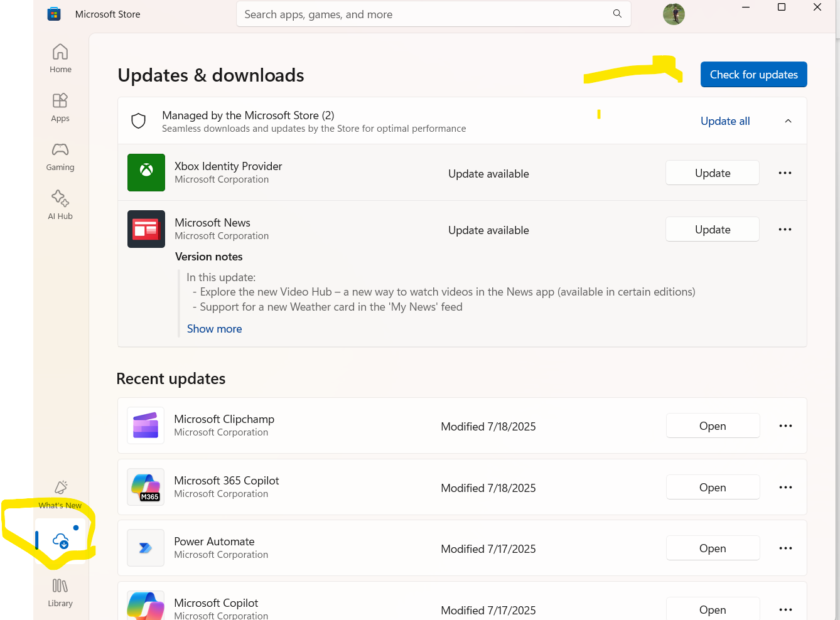The width and height of the screenshot is (840, 620).
Task: Click the Version notes heading
Action: click(x=208, y=257)
